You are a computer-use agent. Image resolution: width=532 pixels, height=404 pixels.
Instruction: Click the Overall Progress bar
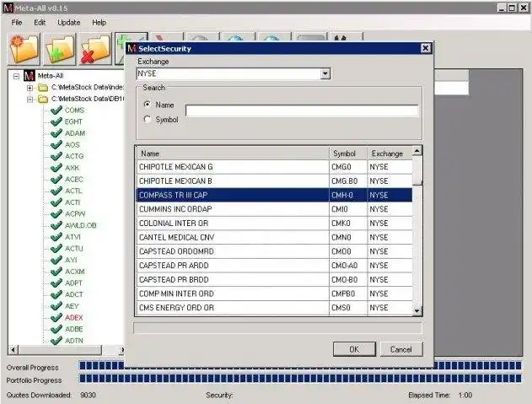click(300, 365)
